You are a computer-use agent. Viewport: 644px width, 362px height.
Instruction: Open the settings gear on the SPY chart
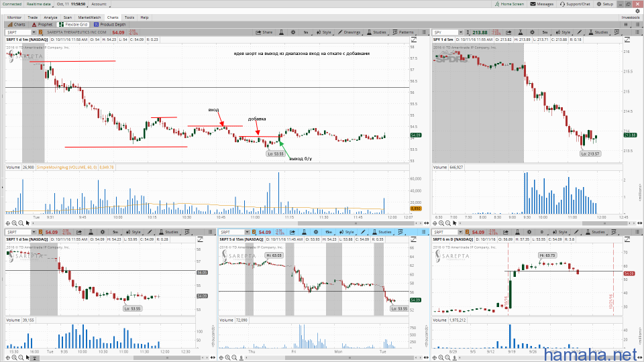pyautogui.click(x=532, y=32)
